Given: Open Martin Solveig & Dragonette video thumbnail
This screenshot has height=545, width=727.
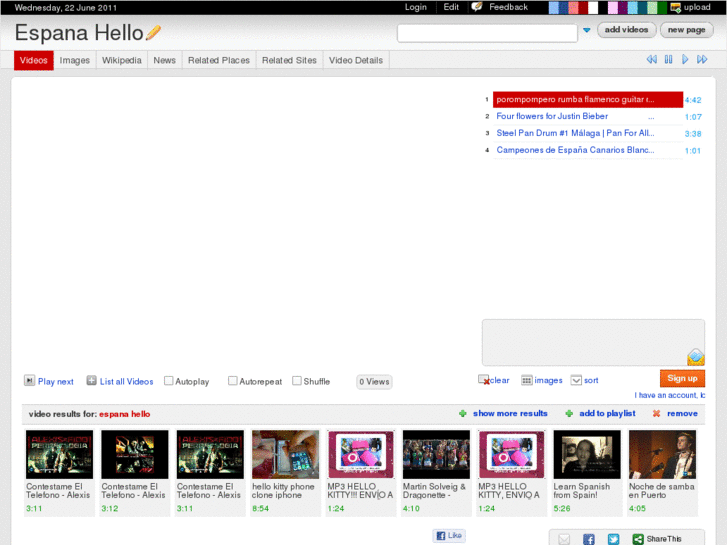Looking at the screenshot, I should [436, 454].
